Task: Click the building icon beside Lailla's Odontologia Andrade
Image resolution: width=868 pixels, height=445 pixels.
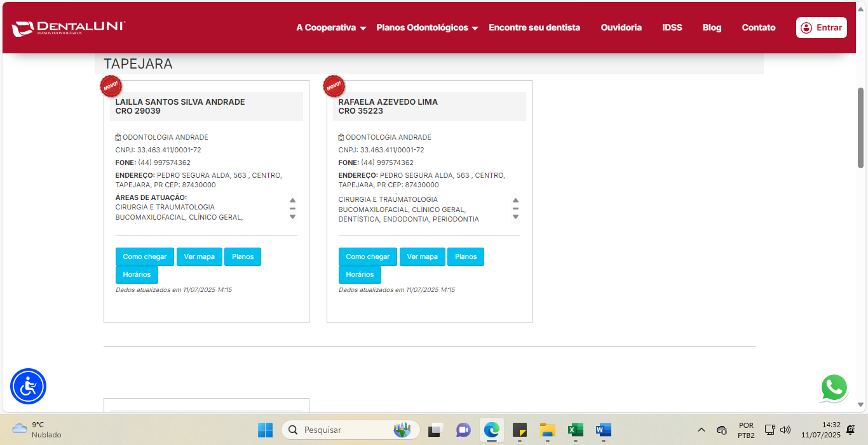Action: [x=118, y=137]
